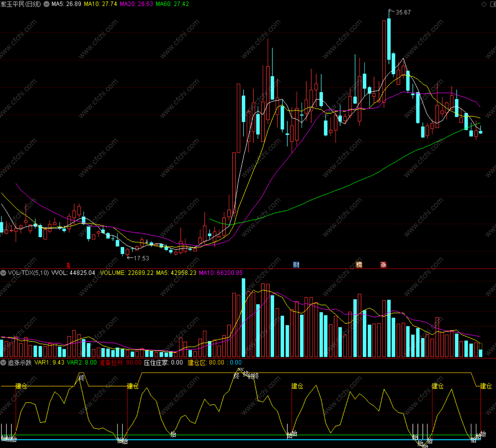Open the 涨 limit-up marker icon
Image resolution: width=496 pixels, height=448 pixels.
(383, 264)
